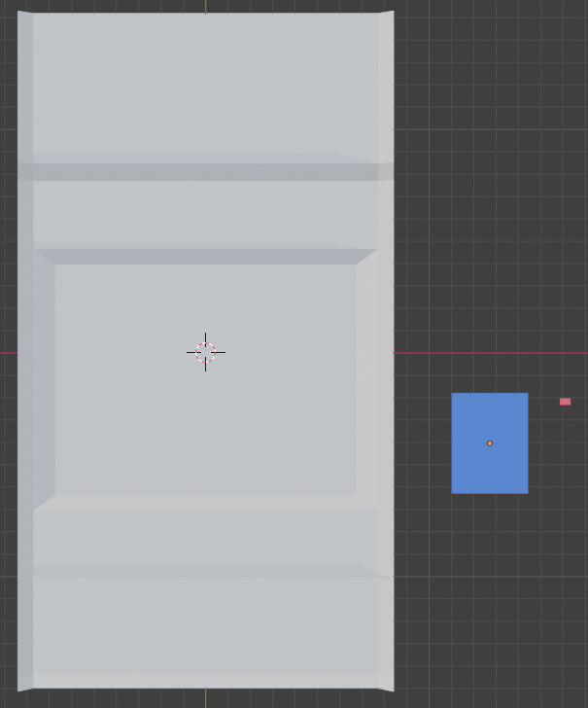
Task: Click the upper bevel of the recessed panel
Action: click(x=205, y=257)
